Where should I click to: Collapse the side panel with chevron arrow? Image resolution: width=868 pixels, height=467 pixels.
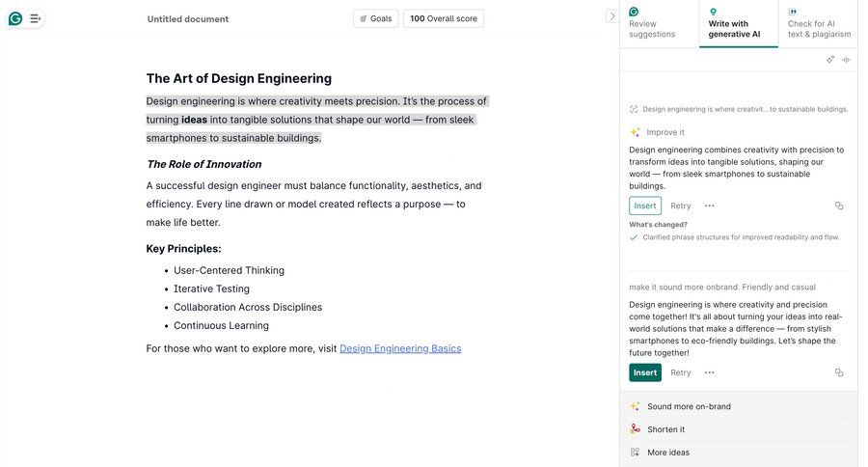coord(611,16)
